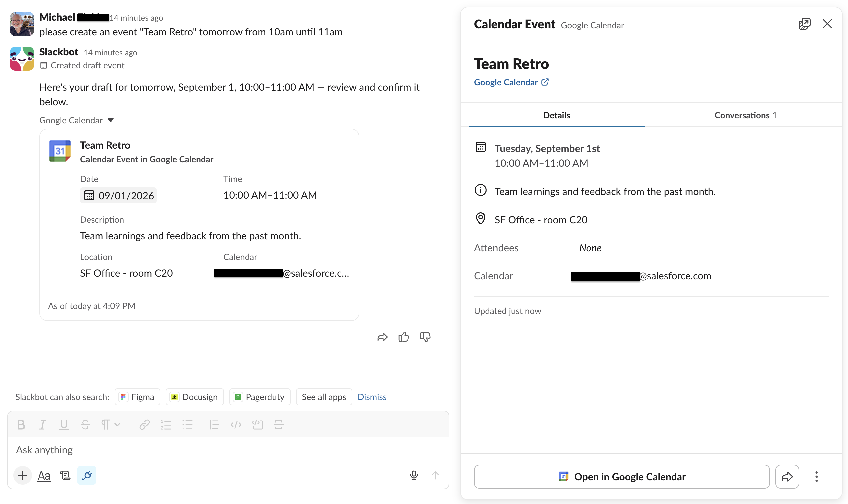Open calendar event in new window icon
The height and width of the screenshot is (504, 848).
pyautogui.click(x=804, y=24)
